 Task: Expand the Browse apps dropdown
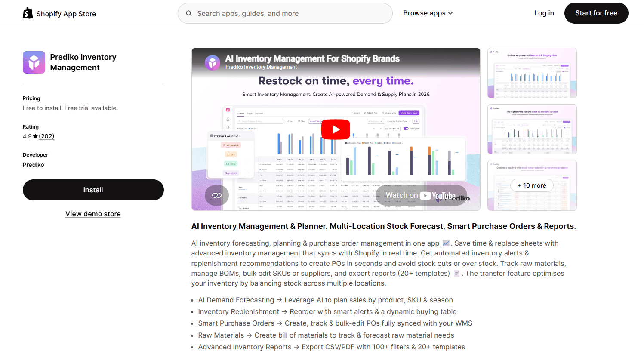point(428,13)
